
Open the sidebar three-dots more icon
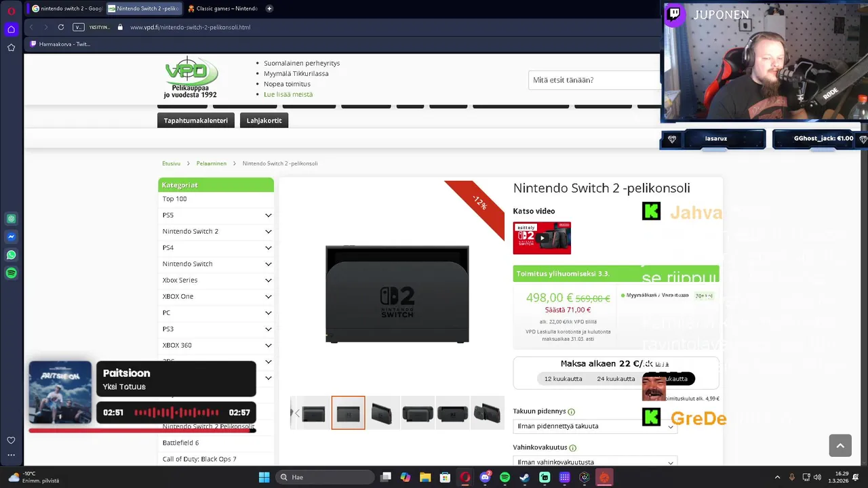click(11, 455)
